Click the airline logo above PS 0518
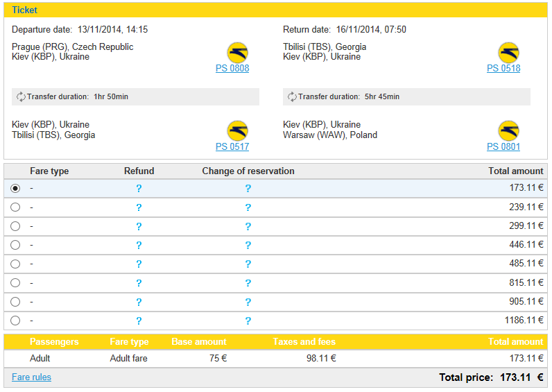The width and height of the screenshot is (552, 392). 509,53
